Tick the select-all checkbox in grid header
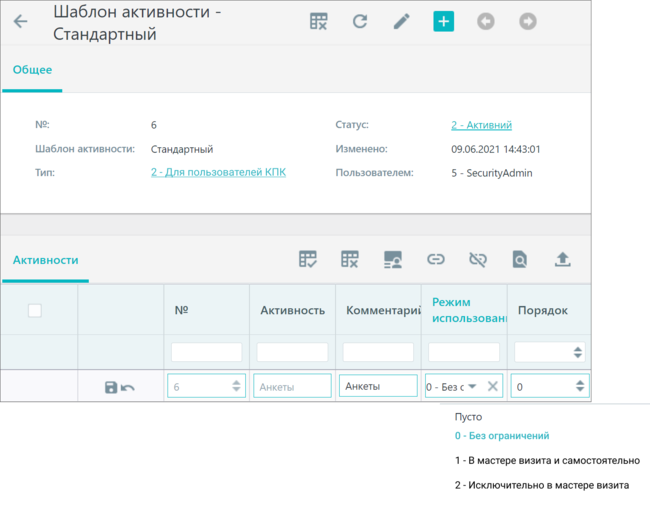This screenshot has height=505, width=650. (x=35, y=310)
